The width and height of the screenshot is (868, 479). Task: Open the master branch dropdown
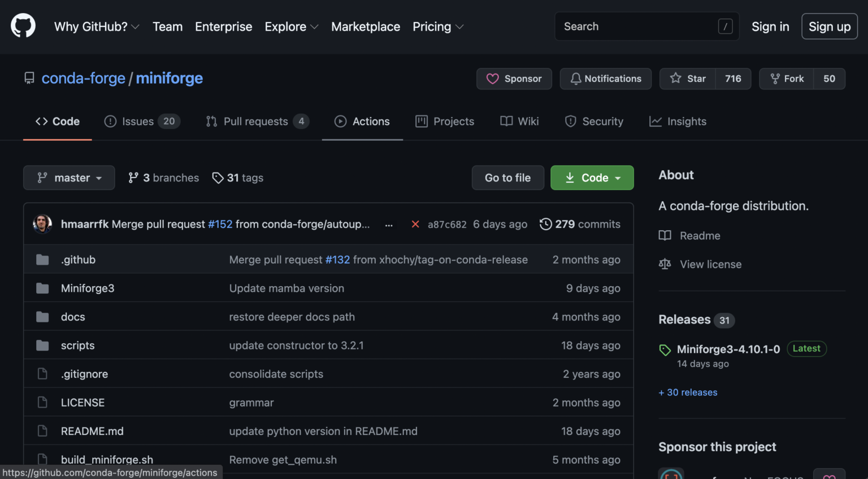coord(69,178)
